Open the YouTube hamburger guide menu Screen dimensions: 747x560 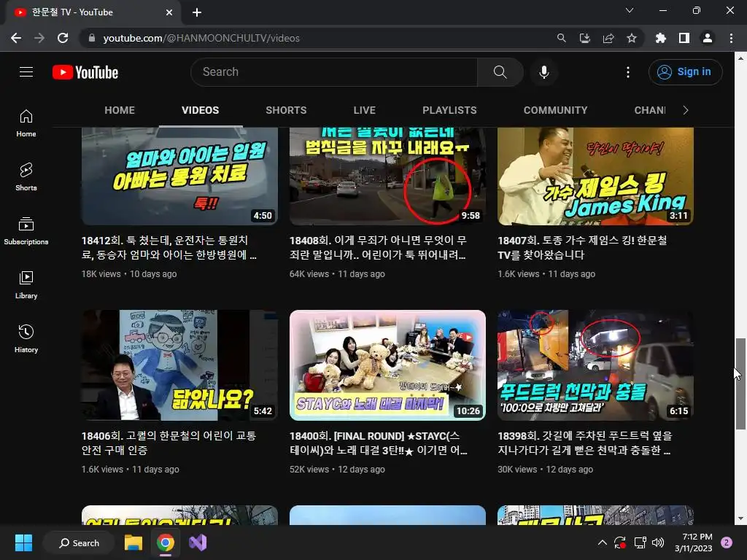click(26, 72)
